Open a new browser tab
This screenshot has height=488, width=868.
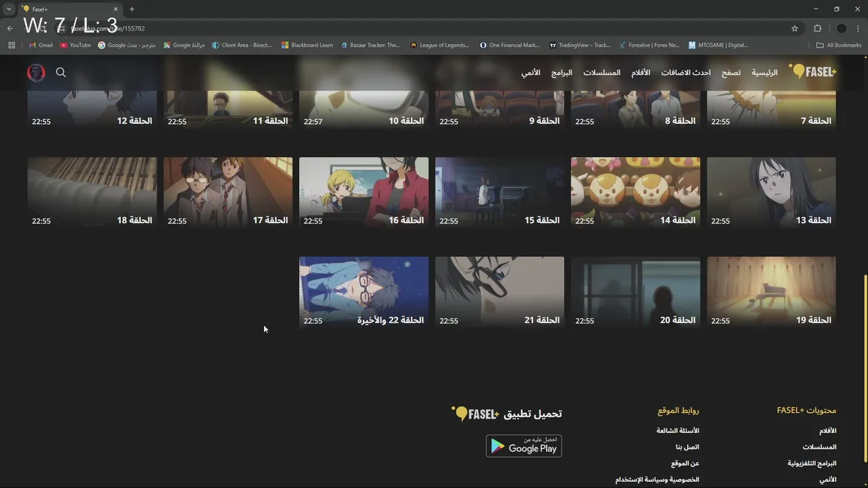pyautogui.click(x=132, y=9)
